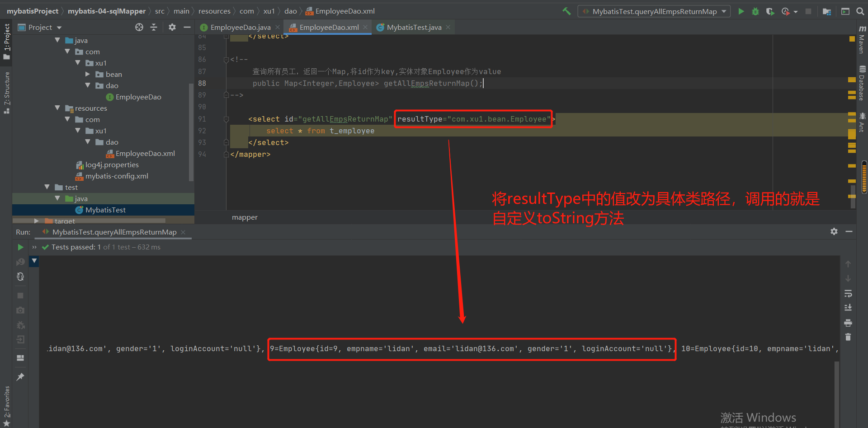The height and width of the screenshot is (428, 868).
Task: Click the Stop icon in run panel
Action: tap(20, 296)
